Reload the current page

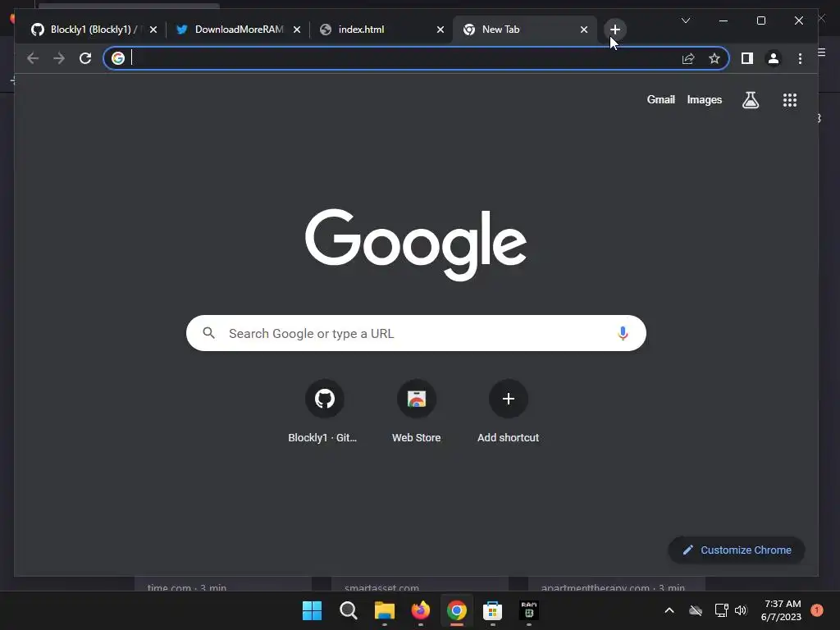pyautogui.click(x=85, y=58)
